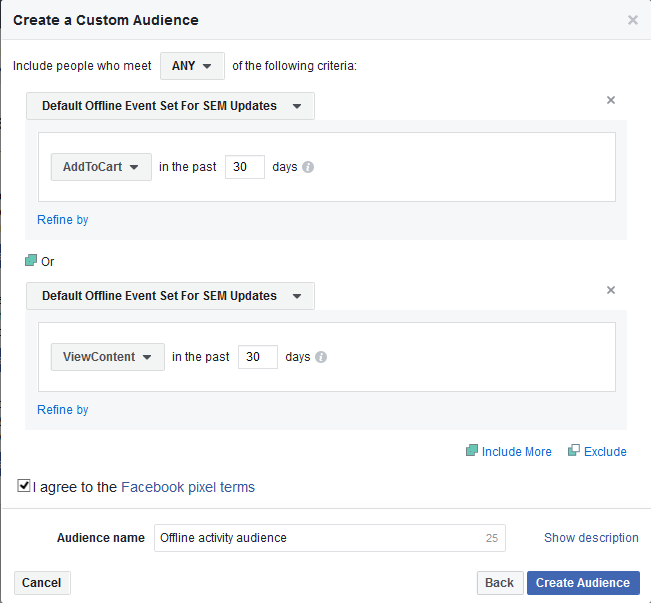Click info icon next to AddToCart days
651x603 pixels.
(308, 167)
